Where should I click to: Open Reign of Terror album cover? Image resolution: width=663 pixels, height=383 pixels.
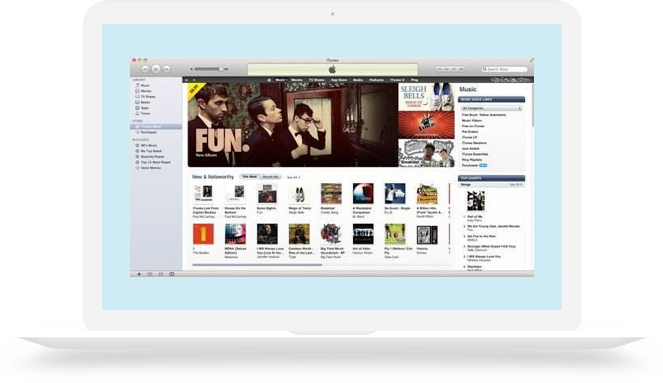pyautogui.click(x=299, y=193)
